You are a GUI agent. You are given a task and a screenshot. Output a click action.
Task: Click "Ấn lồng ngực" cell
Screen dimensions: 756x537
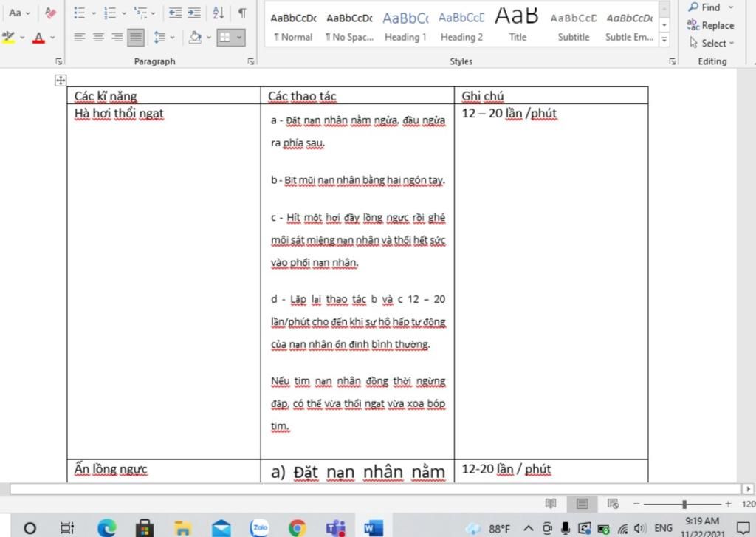[163, 471]
